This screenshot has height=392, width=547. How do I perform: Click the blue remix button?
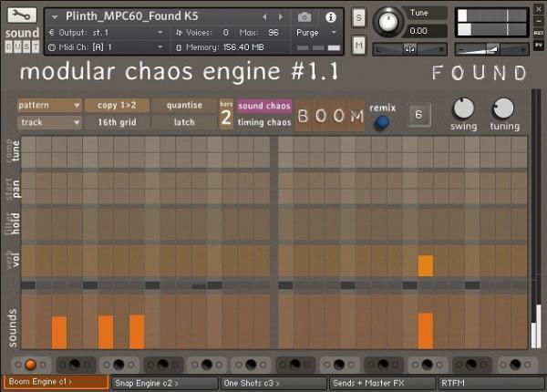pyautogui.click(x=382, y=122)
